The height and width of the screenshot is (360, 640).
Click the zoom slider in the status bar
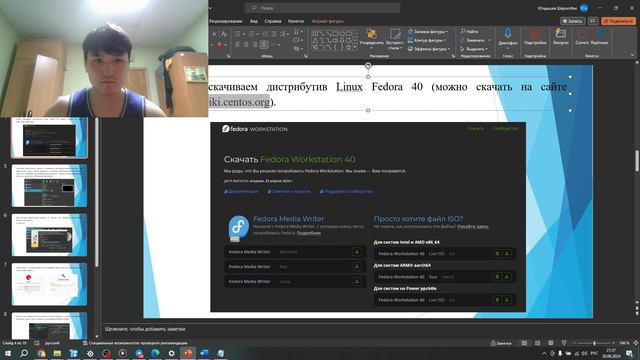(x=594, y=343)
